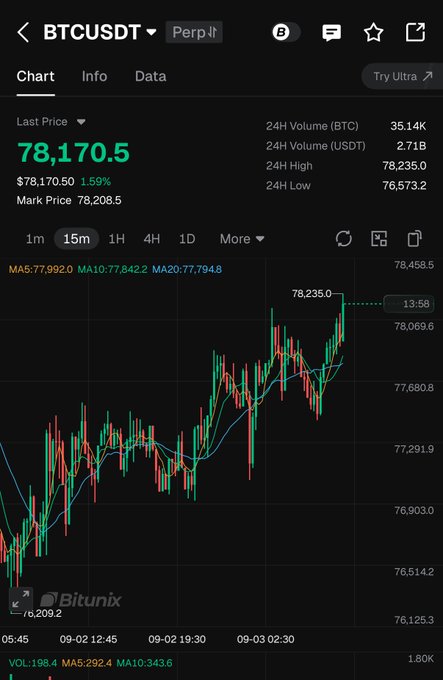Screen dimensions: 443x680
Task: Open the copy windows icon
Action: pyautogui.click(x=414, y=239)
